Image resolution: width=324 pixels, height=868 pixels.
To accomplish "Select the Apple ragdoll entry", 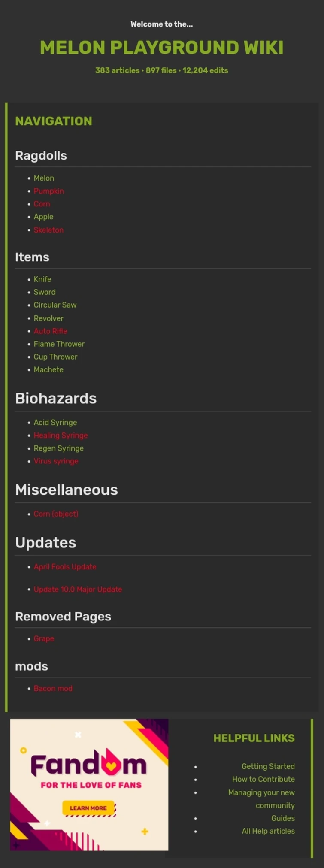I will tap(43, 217).
